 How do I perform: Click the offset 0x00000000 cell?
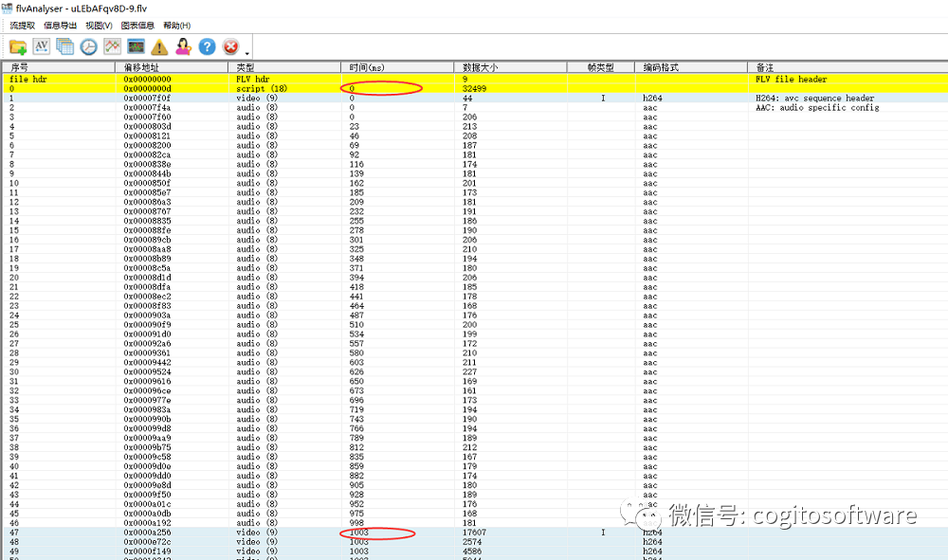pos(147,80)
